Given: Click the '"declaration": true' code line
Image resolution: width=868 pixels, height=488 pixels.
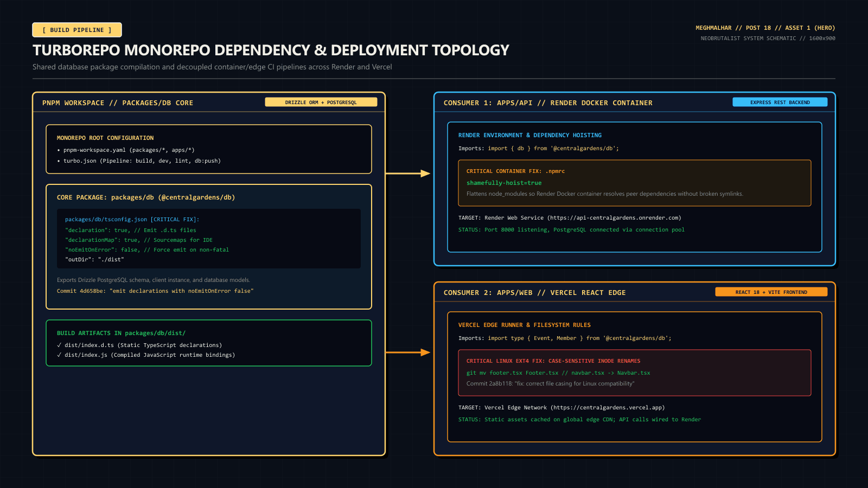Looking at the screenshot, I should pos(131,230).
